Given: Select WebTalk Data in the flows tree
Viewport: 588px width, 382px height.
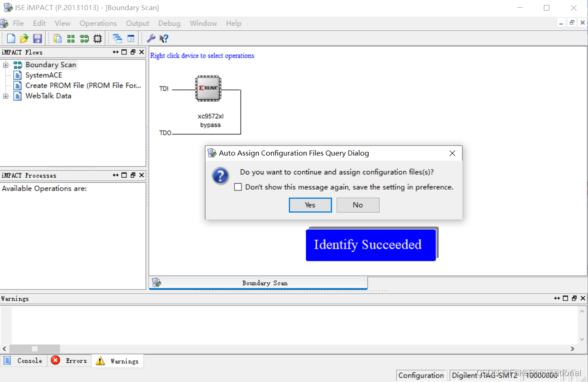Looking at the screenshot, I should click(48, 96).
